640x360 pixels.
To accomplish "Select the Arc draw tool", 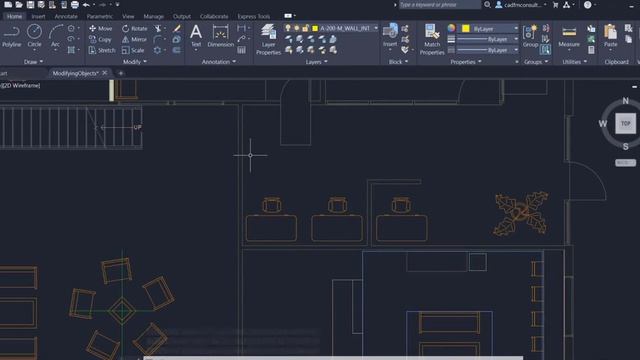I will click(x=56, y=36).
